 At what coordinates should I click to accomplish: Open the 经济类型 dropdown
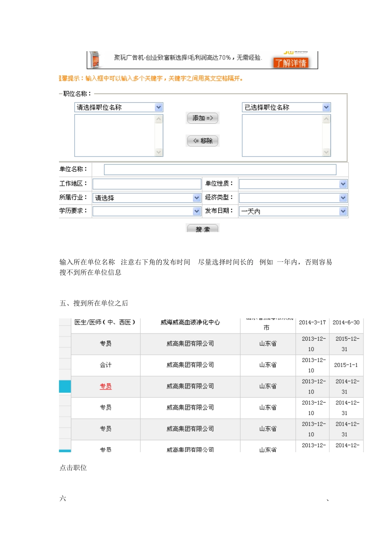[x=293, y=198]
